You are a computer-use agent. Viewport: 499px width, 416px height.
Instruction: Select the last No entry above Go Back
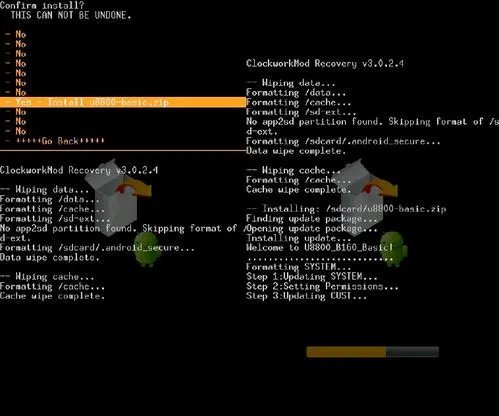(21, 131)
